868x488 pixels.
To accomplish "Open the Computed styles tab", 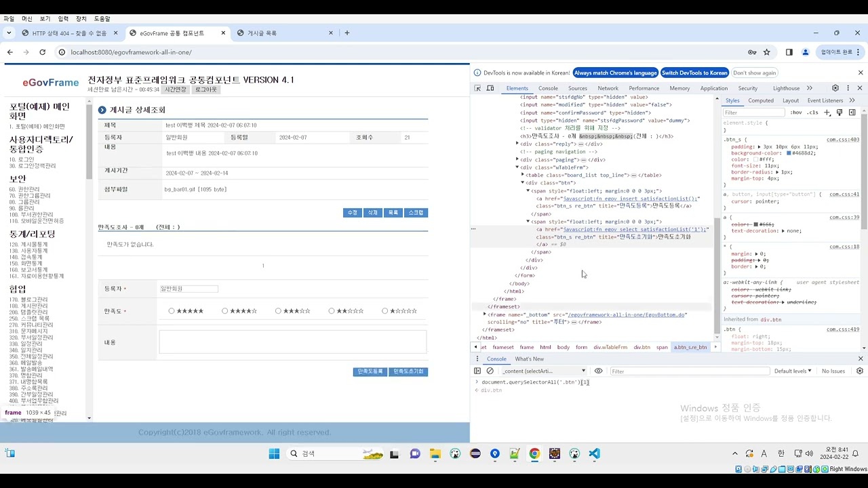I will (x=761, y=100).
